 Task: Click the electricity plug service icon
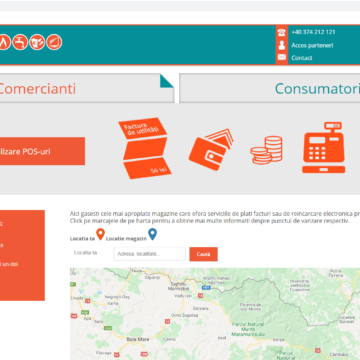pyautogui.click(x=37, y=42)
